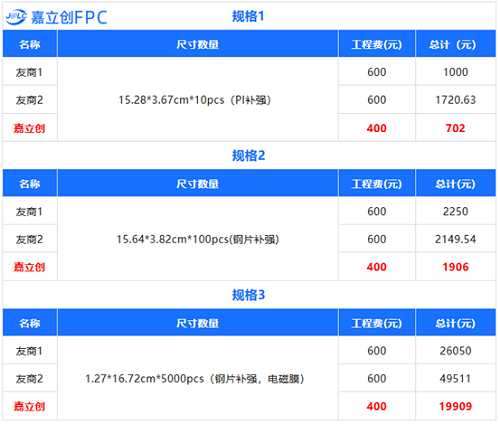Screen dimensions: 500x424
Task: Select the 规格2 section heading
Action: click(x=248, y=156)
